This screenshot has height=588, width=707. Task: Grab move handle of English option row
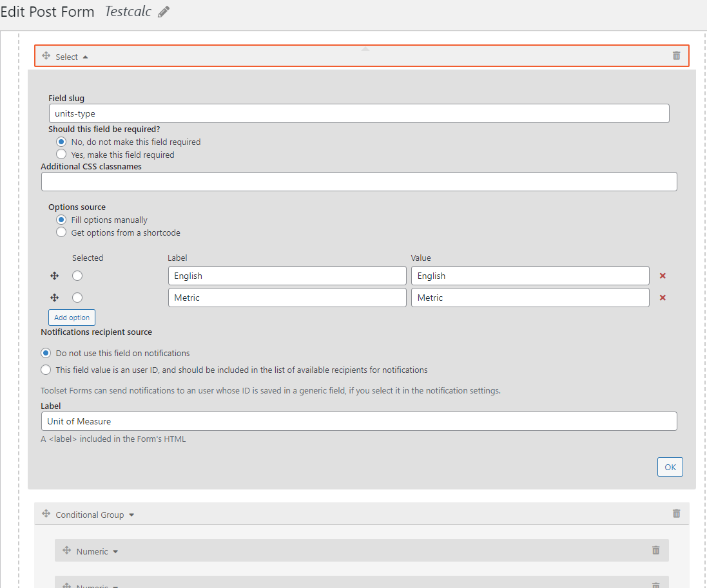[x=55, y=276]
